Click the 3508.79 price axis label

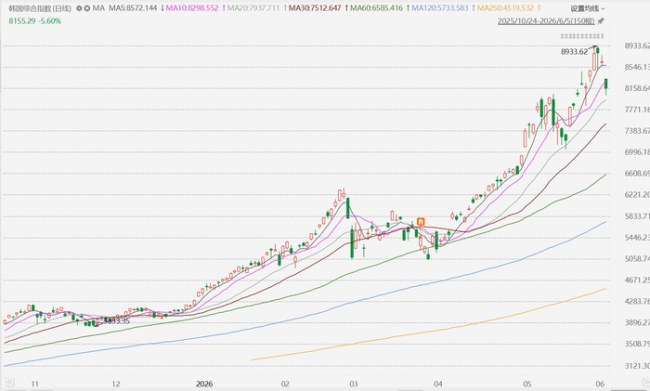pyautogui.click(x=637, y=344)
